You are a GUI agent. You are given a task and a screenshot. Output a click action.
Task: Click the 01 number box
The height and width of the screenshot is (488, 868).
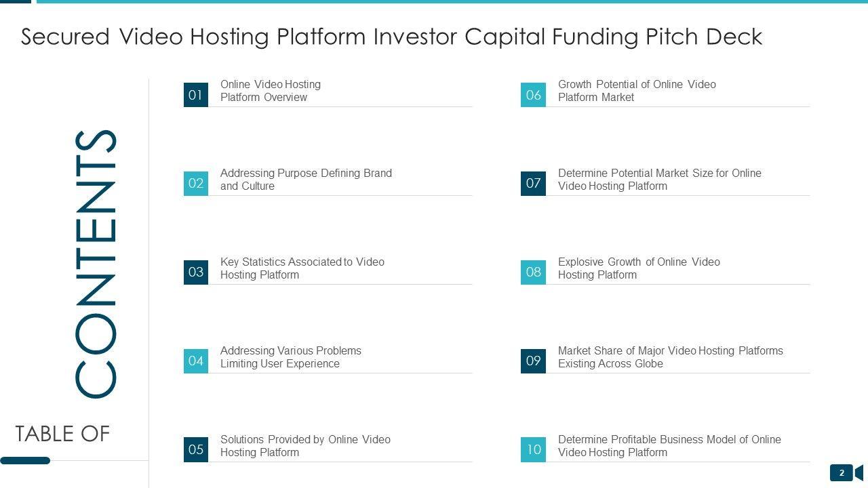pyautogui.click(x=196, y=95)
